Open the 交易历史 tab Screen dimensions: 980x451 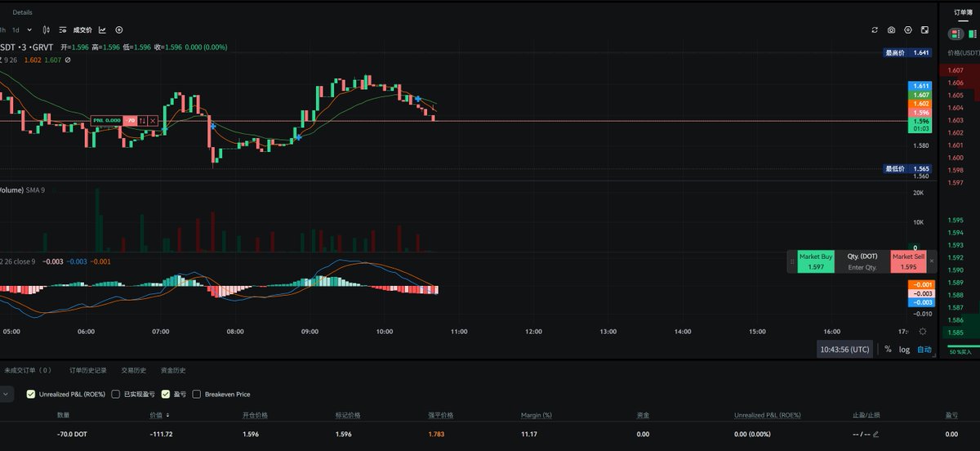[133, 370]
